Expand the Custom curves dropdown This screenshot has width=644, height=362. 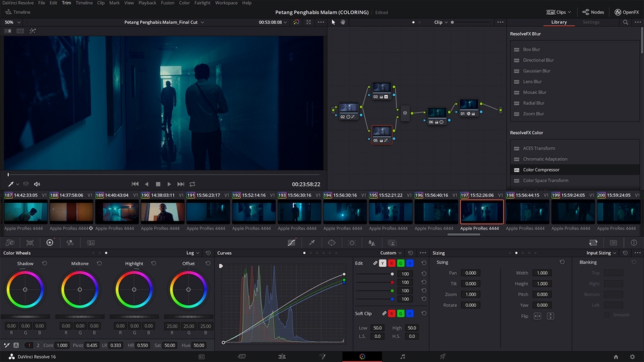click(x=392, y=253)
